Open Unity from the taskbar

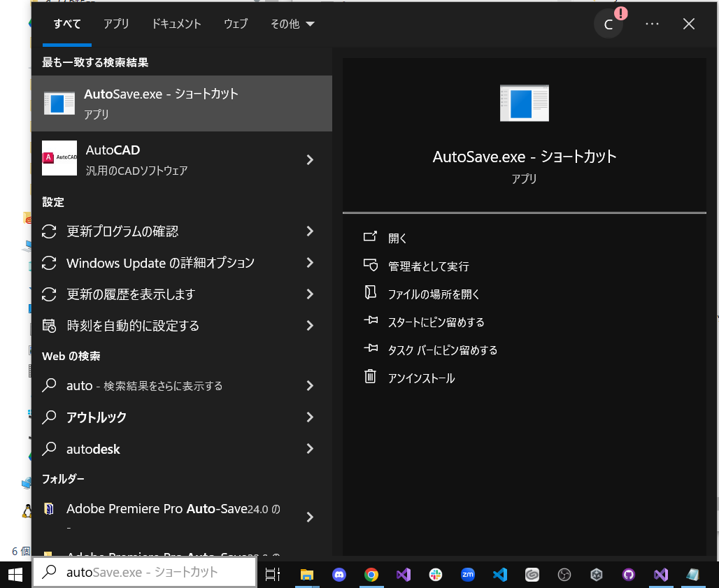[x=596, y=574]
